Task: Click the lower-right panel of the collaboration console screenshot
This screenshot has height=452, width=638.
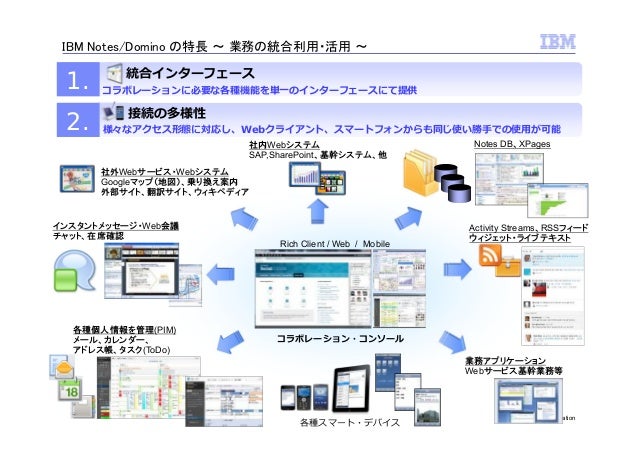Action: (x=400, y=311)
